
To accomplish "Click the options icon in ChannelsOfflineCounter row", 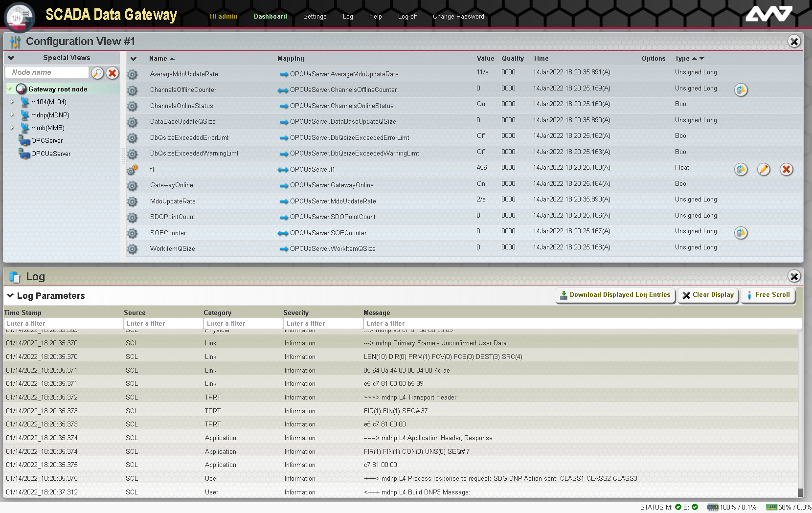I will coord(741,90).
